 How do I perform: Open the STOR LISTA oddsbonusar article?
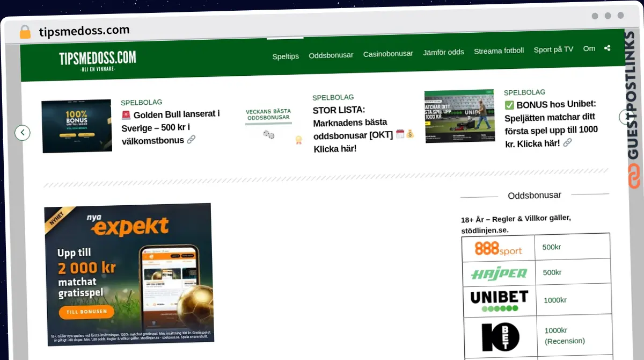coord(364,129)
